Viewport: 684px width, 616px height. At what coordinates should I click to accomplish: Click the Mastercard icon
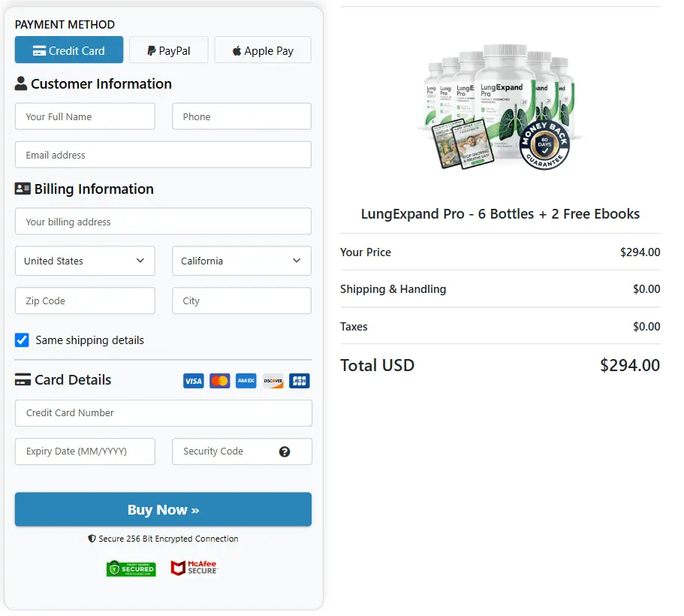219,381
